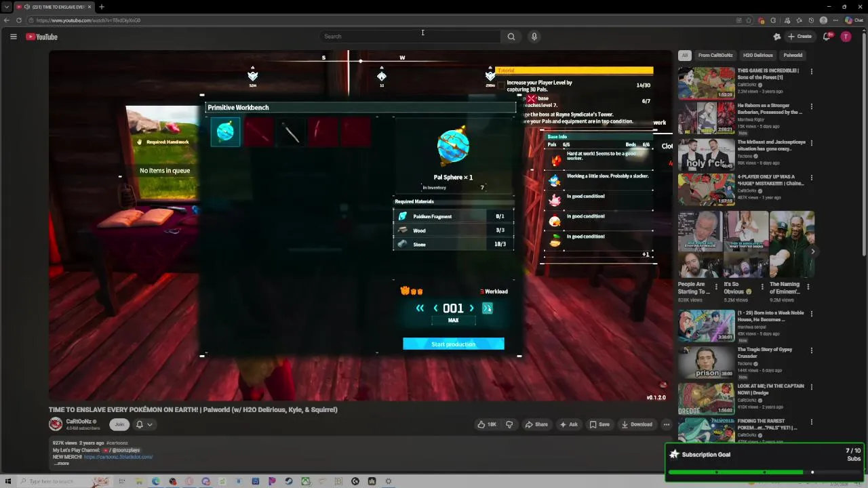Select the Pal Sphere recipe icon
The height and width of the screenshot is (488, 868).
225,132
